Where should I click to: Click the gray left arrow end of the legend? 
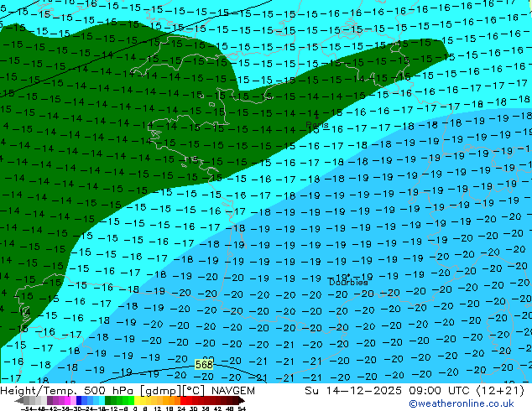pyautogui.click(x=19, y=400)
